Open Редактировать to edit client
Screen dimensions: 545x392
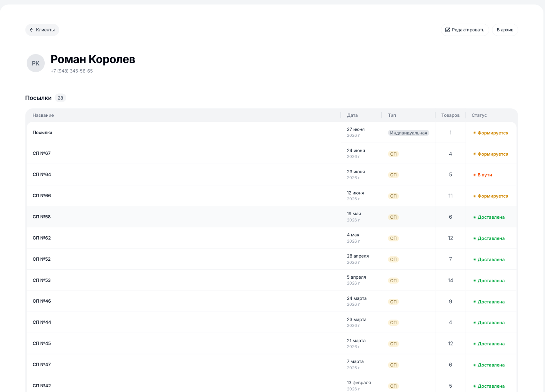click(465, 30)
